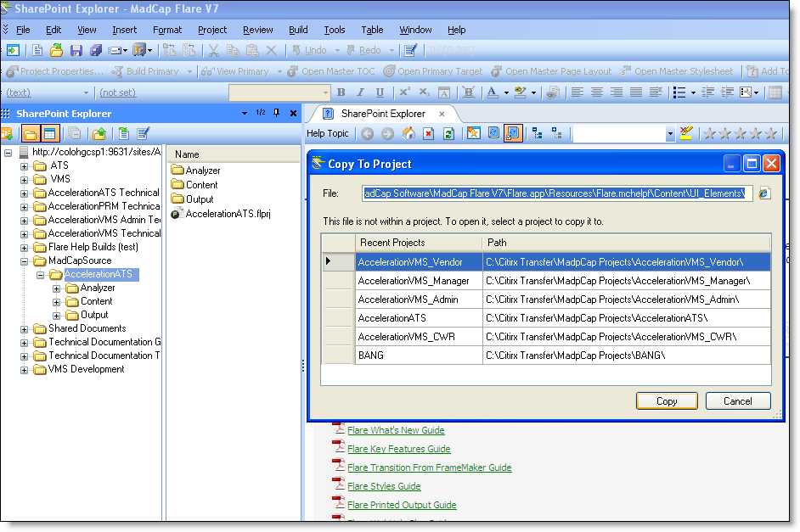The image size is (800, 532).
Task: Expand the VMS folder tree node
Action: click(25, 179)
